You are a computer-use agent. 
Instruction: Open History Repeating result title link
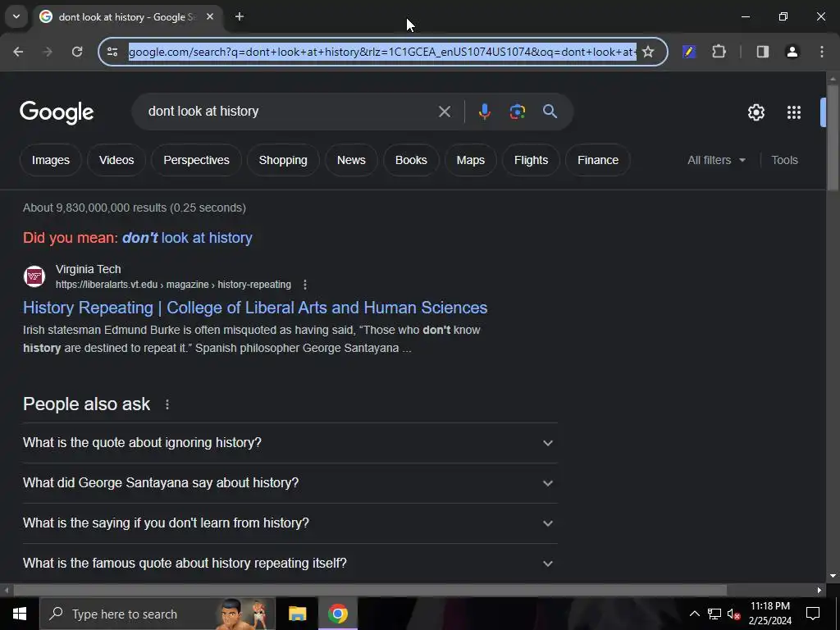[x=255, y=308]
